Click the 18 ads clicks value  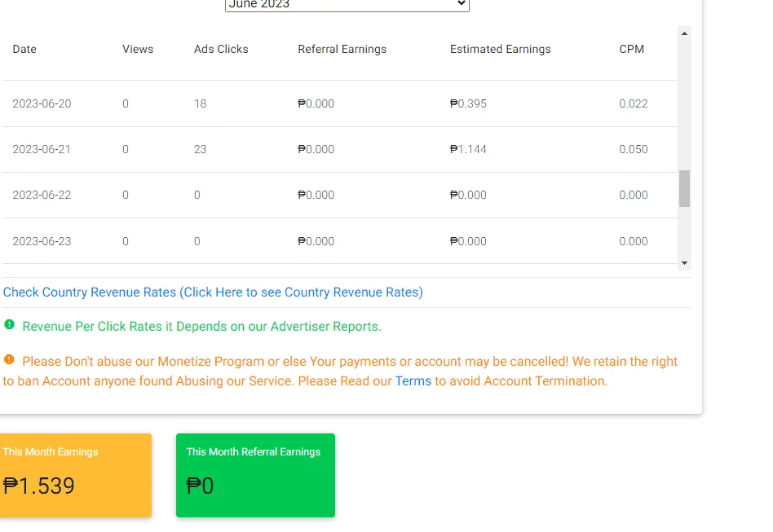pyautogui.click(x=200, y=104)
